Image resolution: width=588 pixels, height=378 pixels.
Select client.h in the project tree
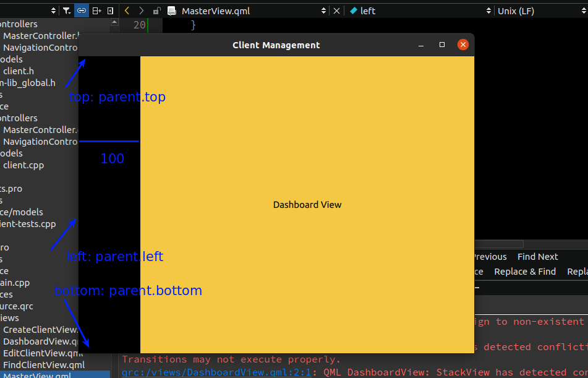(x=19, y=71)
